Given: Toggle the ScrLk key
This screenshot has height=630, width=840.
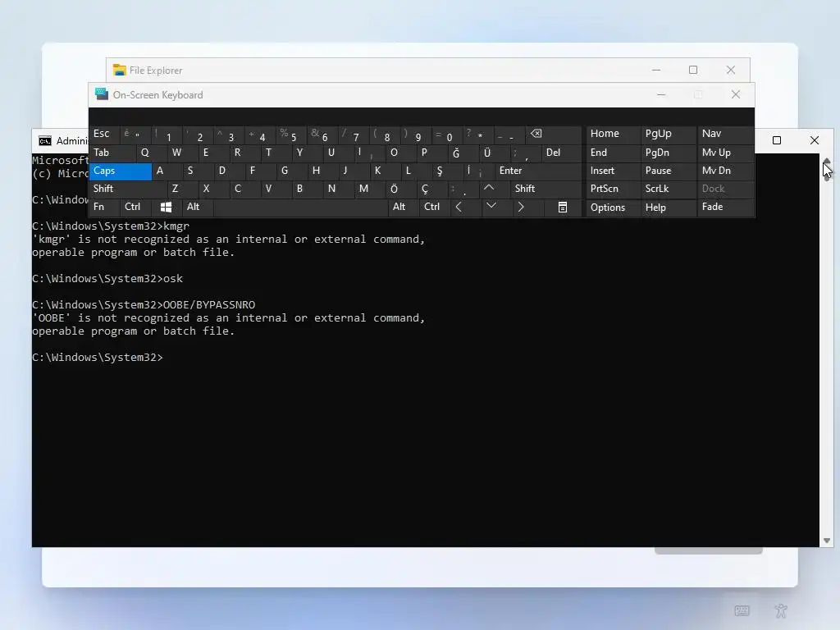Looking at the screenshot, I should tap(668, 189).
